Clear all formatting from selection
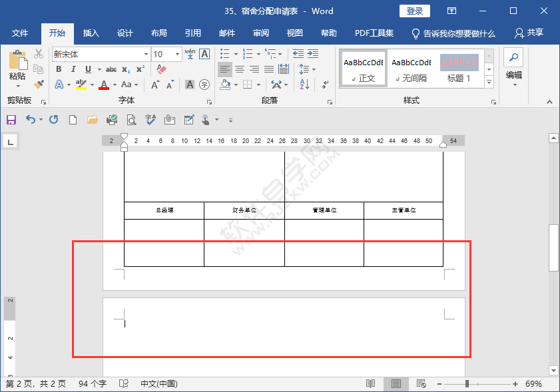This screenshot has width=560, height=392. pos(160,69)
